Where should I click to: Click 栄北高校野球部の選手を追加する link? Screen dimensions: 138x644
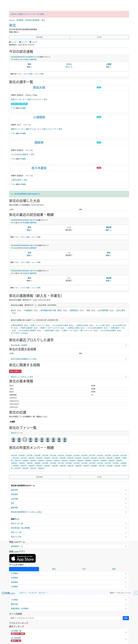tap(25, 194)
